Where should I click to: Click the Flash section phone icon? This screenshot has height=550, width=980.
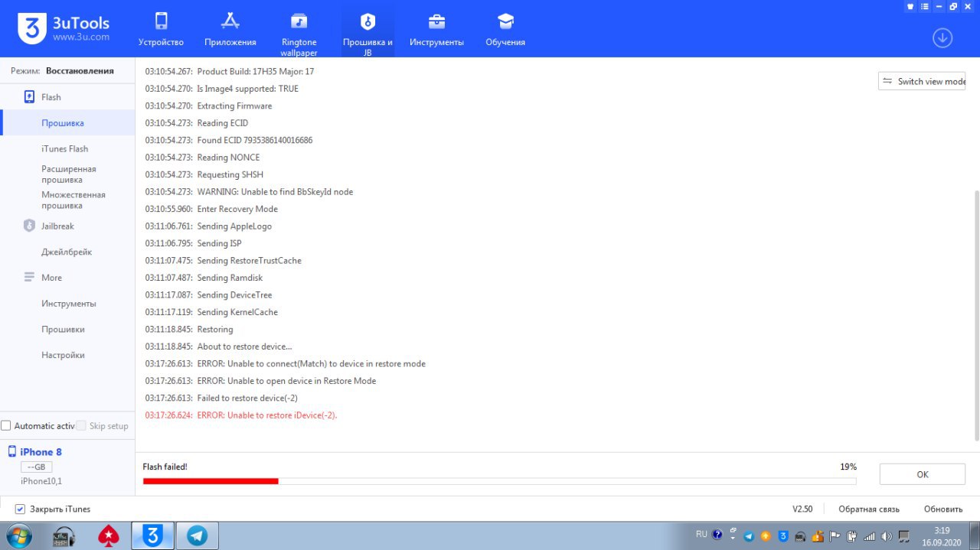point(29,97)
